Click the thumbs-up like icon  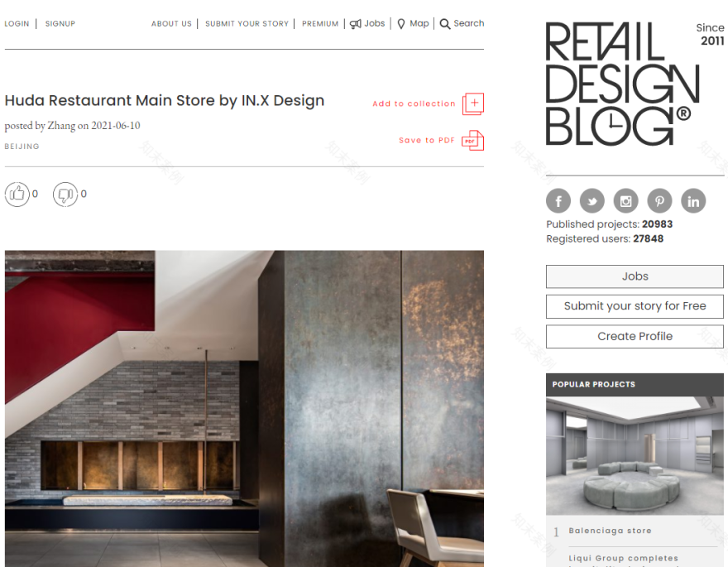[x=17, y=195]
